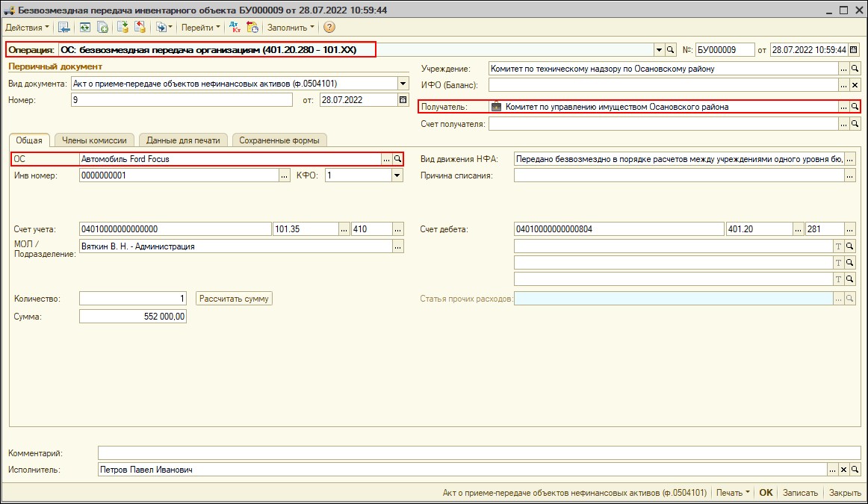Open selection for МОЛ / Подразделение ellipsis

[397, 246]
